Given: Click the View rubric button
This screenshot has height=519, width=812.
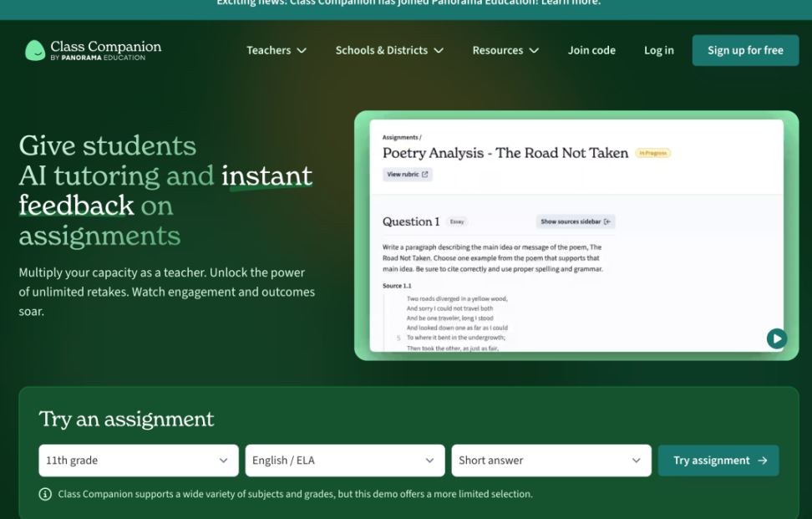Looking at the screenshot, I should coord(408,175).
